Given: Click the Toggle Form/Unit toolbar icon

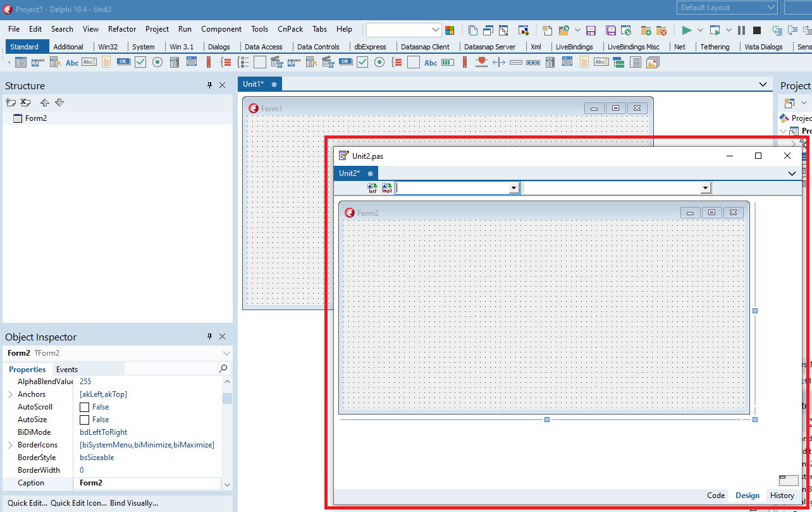Looking at the screenshot, I should [x=504, y=30].
